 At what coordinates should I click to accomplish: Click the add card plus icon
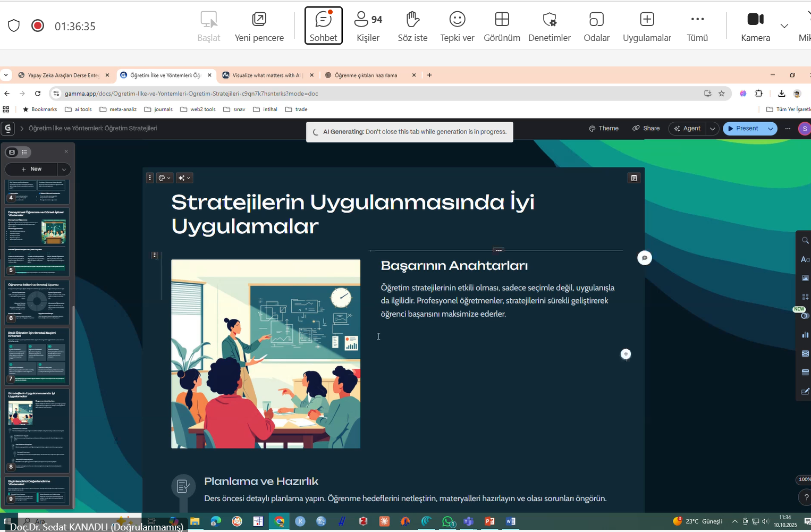point(626,354)
